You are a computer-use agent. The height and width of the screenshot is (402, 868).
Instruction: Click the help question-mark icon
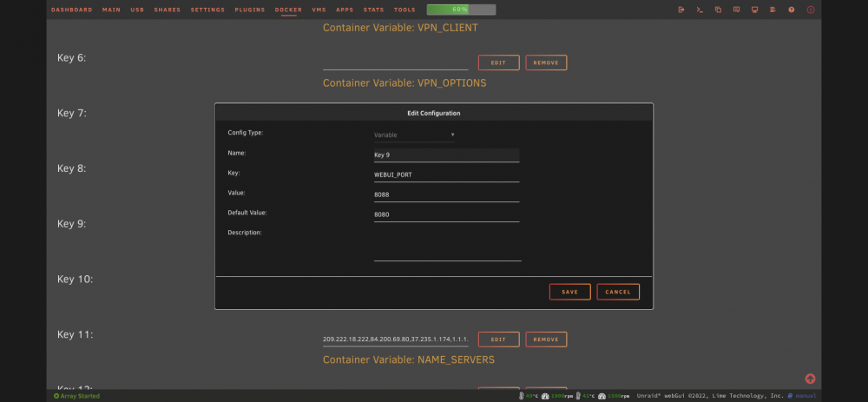click(792, 10)
